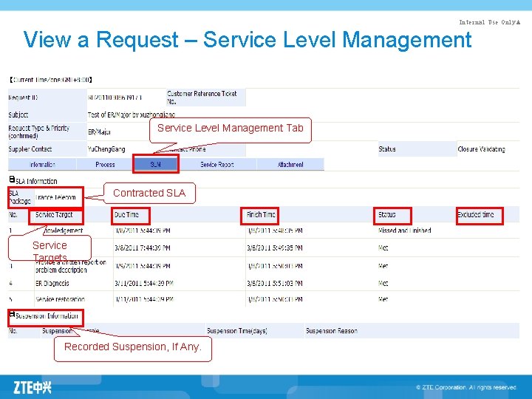Click the Request ID value
Image resolution: width=532 pixels, height=399 pixels.
click(115, 98)
